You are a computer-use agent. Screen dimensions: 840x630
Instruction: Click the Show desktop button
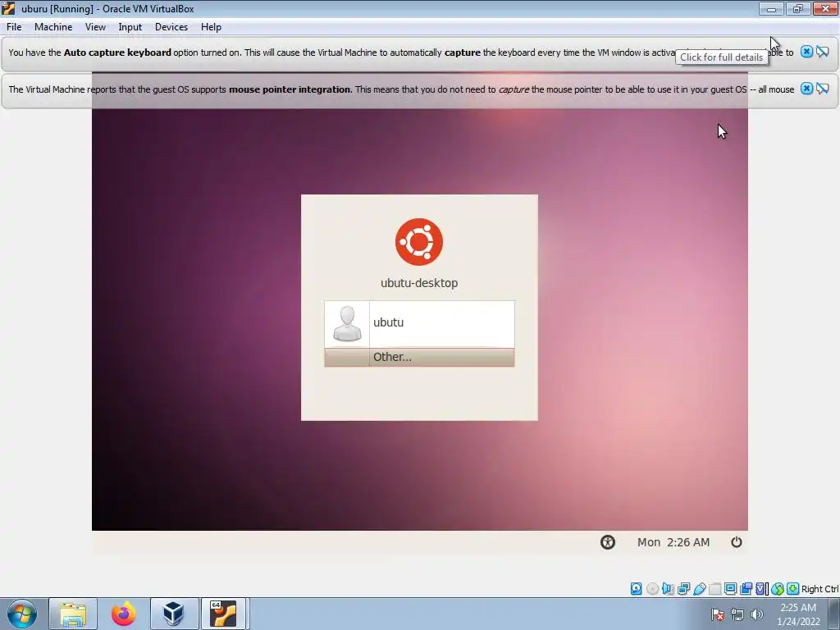click(834, 614)
